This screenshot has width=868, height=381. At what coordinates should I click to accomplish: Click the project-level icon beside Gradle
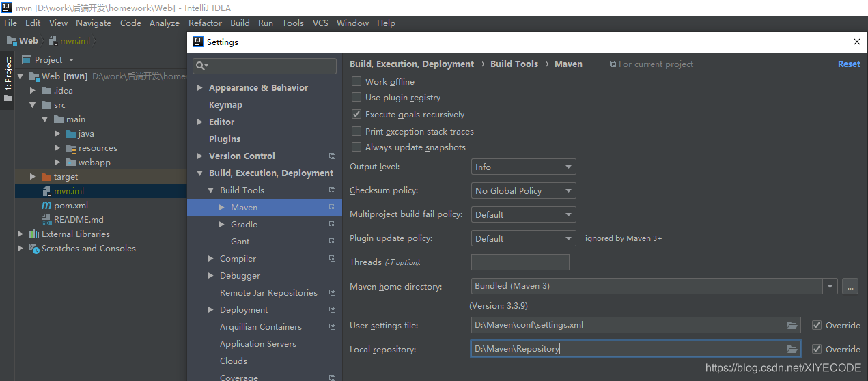point(333,225)
